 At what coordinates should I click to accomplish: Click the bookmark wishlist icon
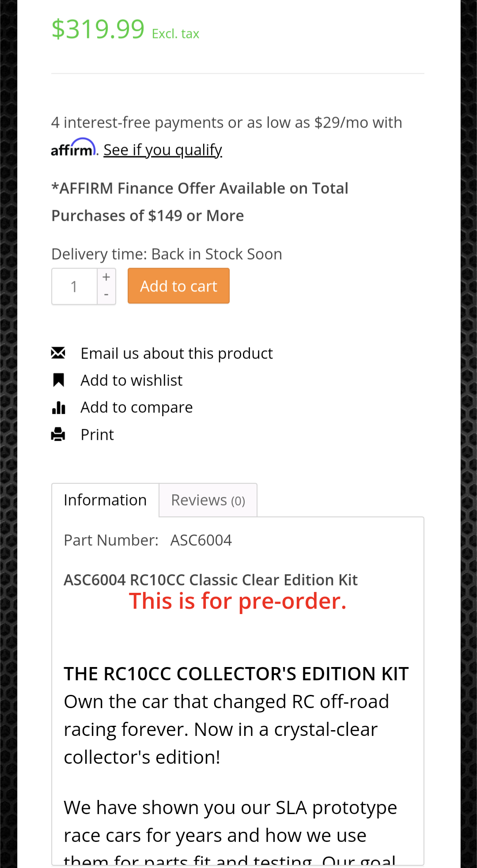[x=58, y=380]
